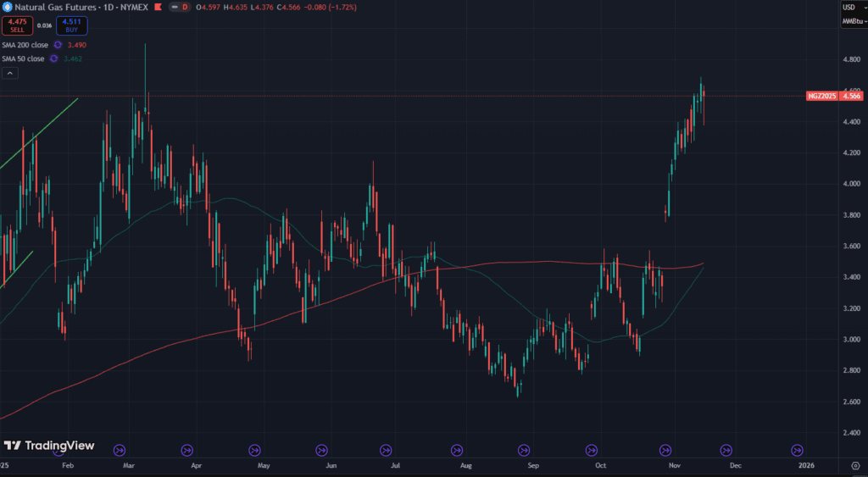Click the contract roll marker near Sep
This screenshot has height=477, width=868.
point(523,450)
